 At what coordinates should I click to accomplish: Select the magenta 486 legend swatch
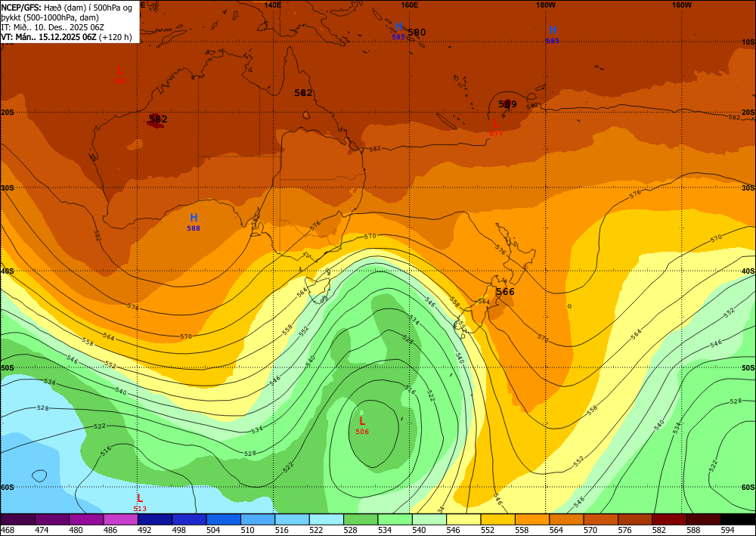(120, 519)
